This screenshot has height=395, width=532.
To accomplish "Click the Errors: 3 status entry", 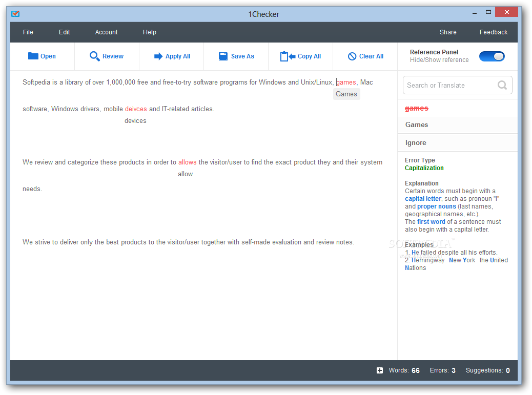I will pyautogui.click(x=442, y=370).
